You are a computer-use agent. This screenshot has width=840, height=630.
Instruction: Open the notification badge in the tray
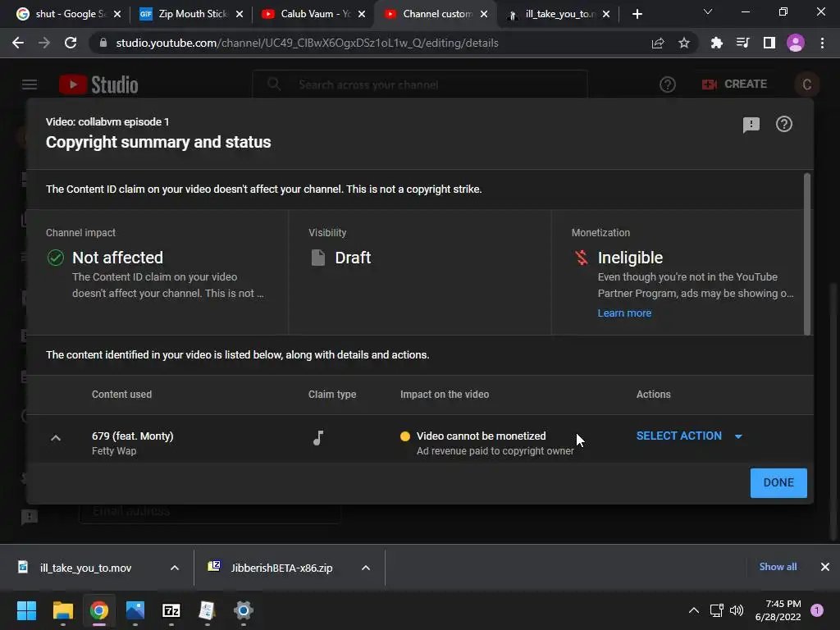(816, 610)
